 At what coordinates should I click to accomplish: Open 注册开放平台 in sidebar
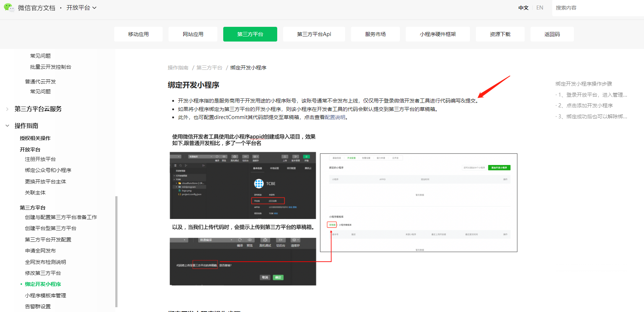[40, 159]
